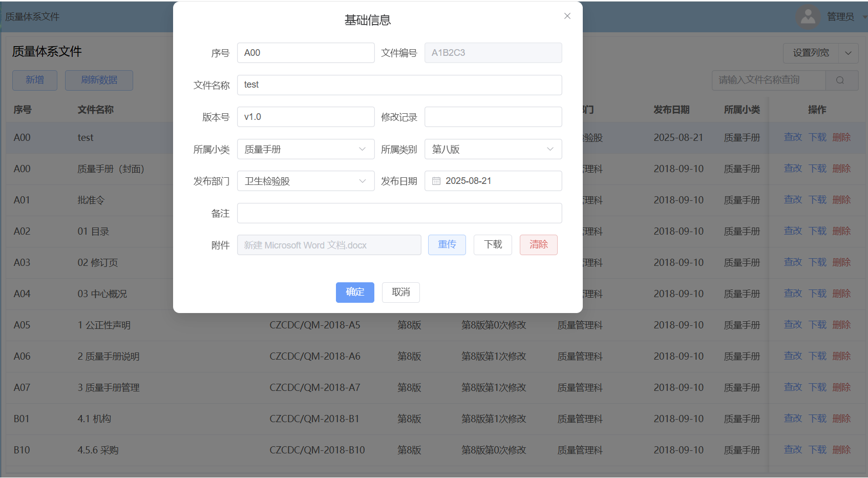Click the file name cell 4.5.6 采购
Screen dimensions: 868x478
98,450
